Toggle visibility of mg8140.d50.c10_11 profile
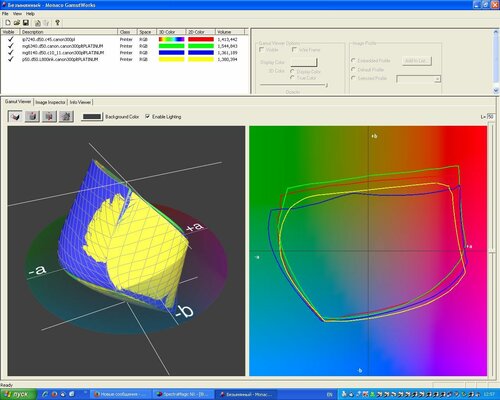The image size is (500, 400). point(11,53)
